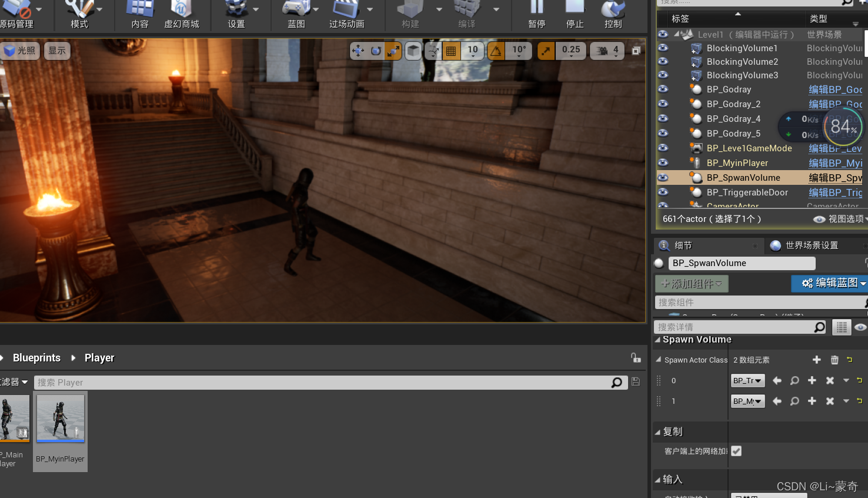Viewport: 868px width, 498px height.
Task: Uncheck the 客户端上的网络加载 checkbox under 复制
Action: click(736, 451)
